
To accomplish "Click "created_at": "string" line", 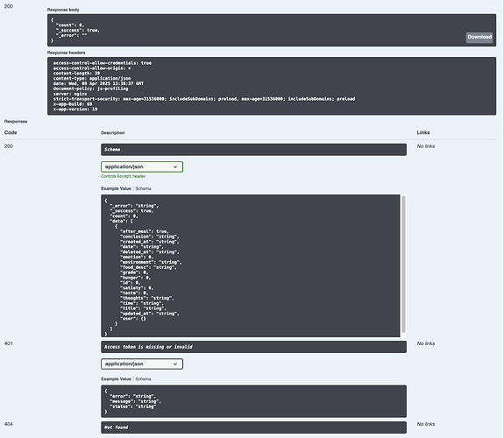I will point(150,242).
